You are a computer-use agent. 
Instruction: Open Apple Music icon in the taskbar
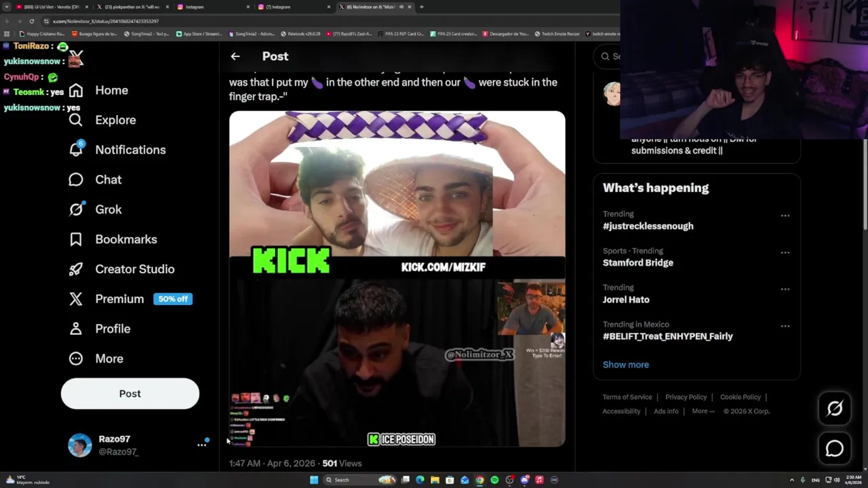point(539,480)
